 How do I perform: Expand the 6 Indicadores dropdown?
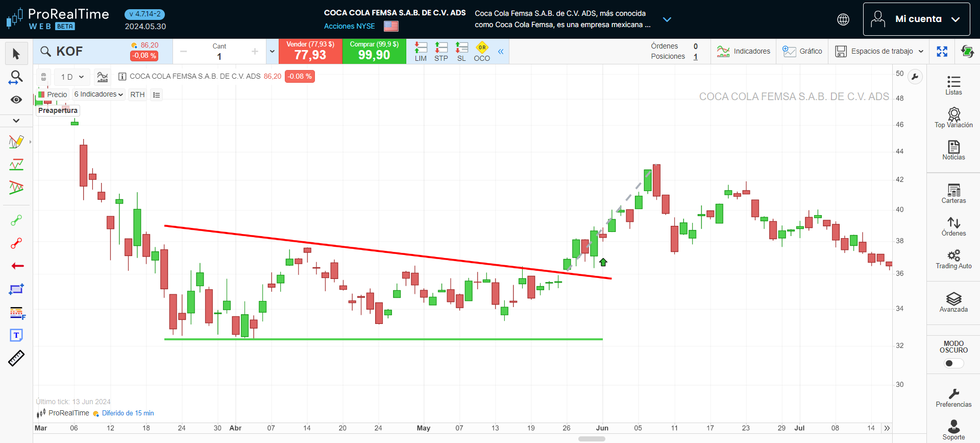99,95
